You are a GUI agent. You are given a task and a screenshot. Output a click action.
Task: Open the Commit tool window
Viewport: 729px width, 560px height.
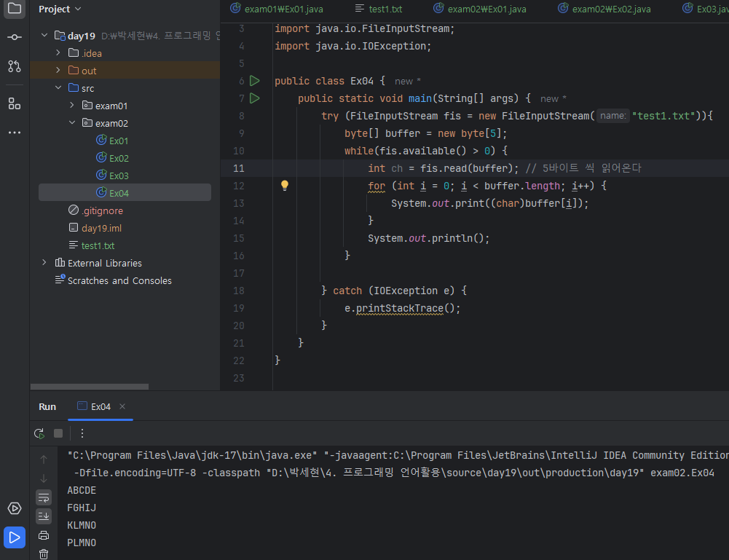coord(15,37)
